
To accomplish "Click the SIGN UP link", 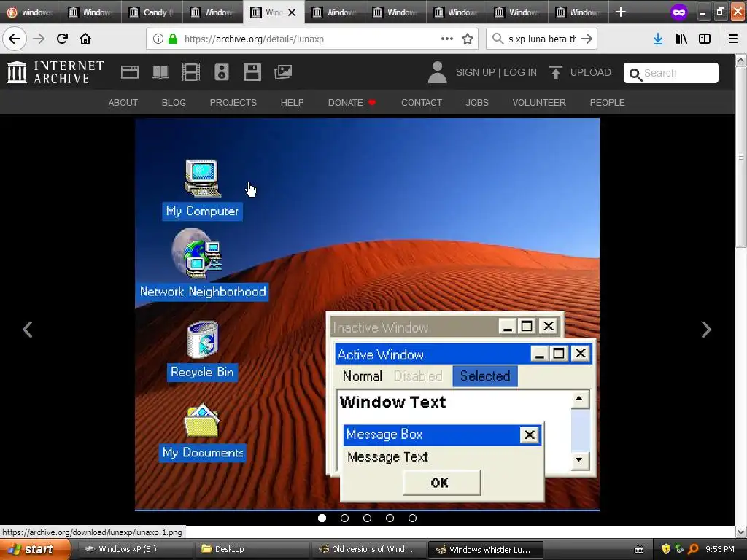I will pos(476,72).
